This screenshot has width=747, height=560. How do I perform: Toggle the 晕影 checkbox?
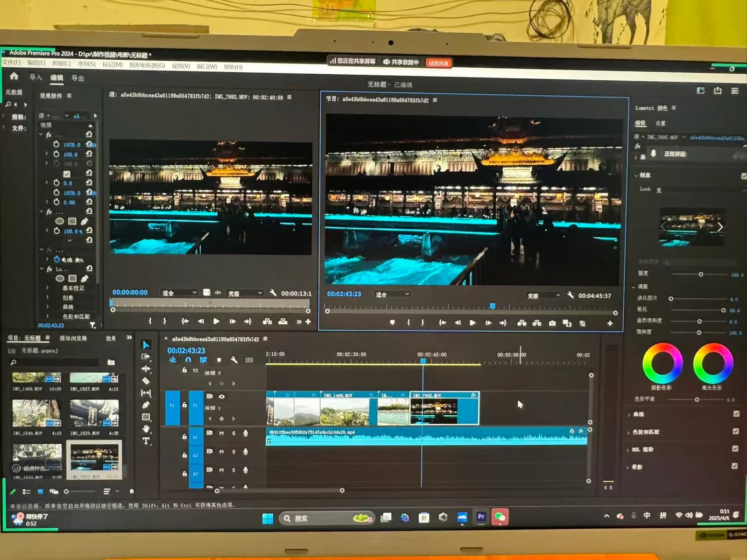pos(735,466)
